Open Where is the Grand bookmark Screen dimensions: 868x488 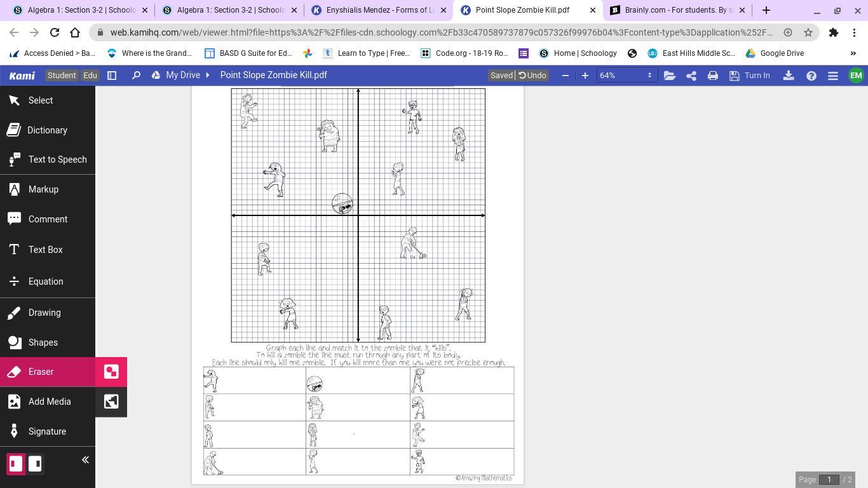pos(149,53)
